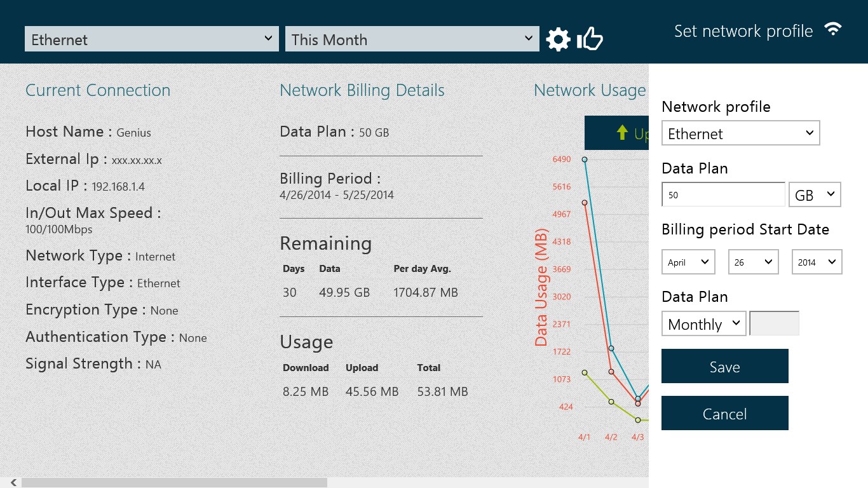This screenshot has height=488, width=868.
Task: Click the Network Usage section heading
Action: click(590, 90)
